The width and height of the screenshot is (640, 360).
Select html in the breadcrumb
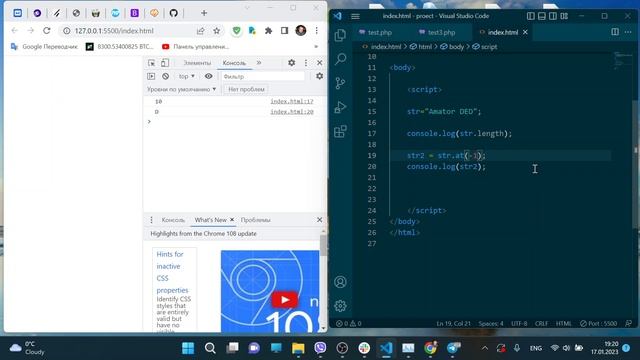(x=421, y=47)
